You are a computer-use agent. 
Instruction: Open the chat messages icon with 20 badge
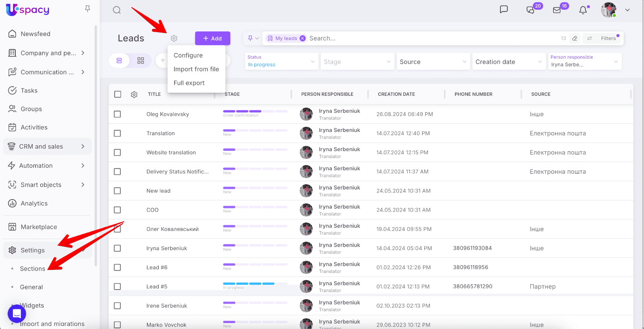530,10
